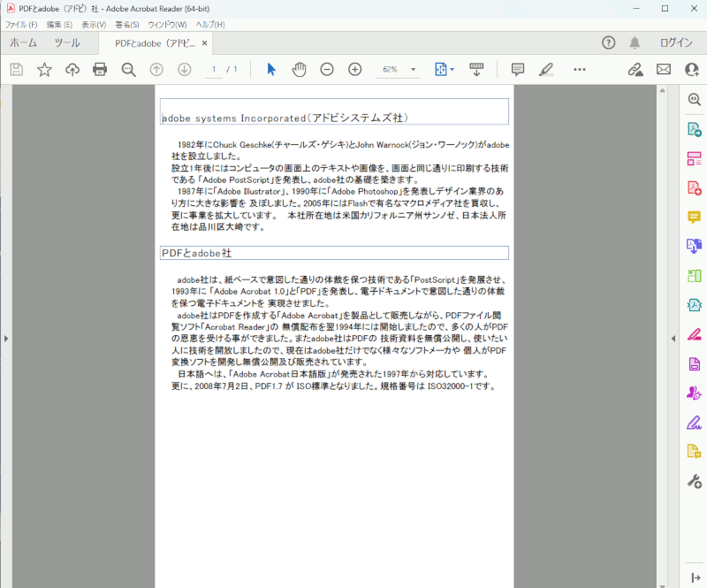Image resolution: width=707 pixels, height=588 pixels.
Task: Select the PDFとadobe document tab
Action: tap(156, 43)
